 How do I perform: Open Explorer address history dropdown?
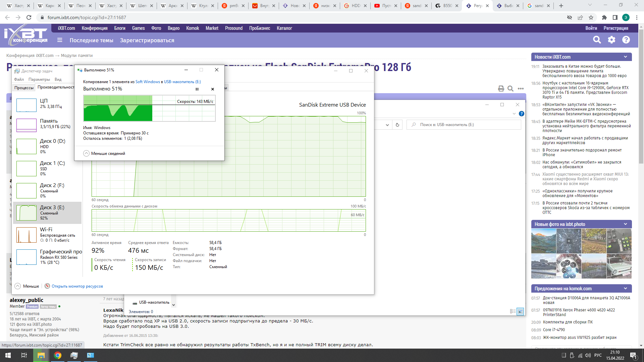(x=387, y=125)
